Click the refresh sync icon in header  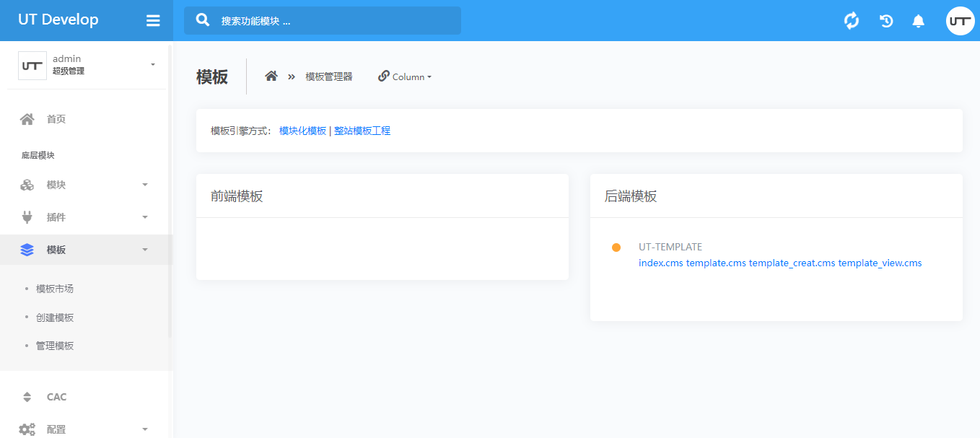[852, 21]
